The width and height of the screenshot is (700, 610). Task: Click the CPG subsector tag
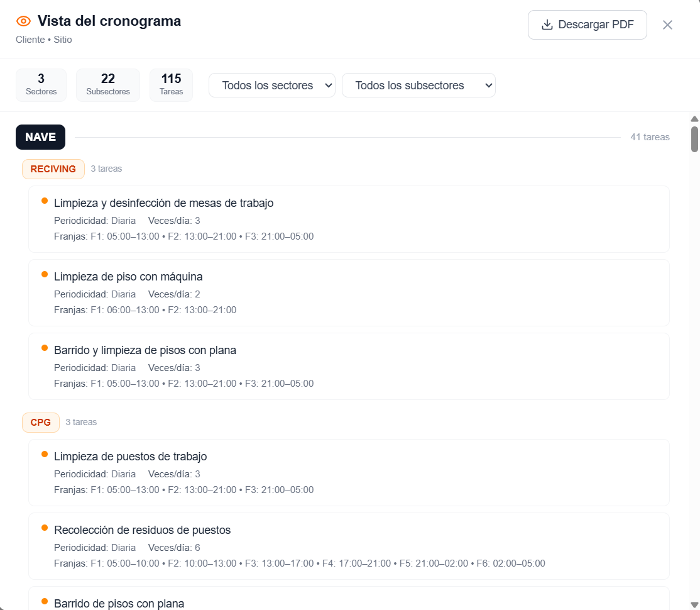pos(41,423)
